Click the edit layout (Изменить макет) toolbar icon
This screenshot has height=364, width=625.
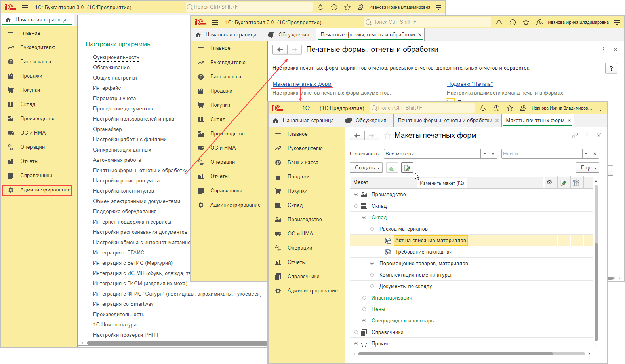(x=407, y=168)
